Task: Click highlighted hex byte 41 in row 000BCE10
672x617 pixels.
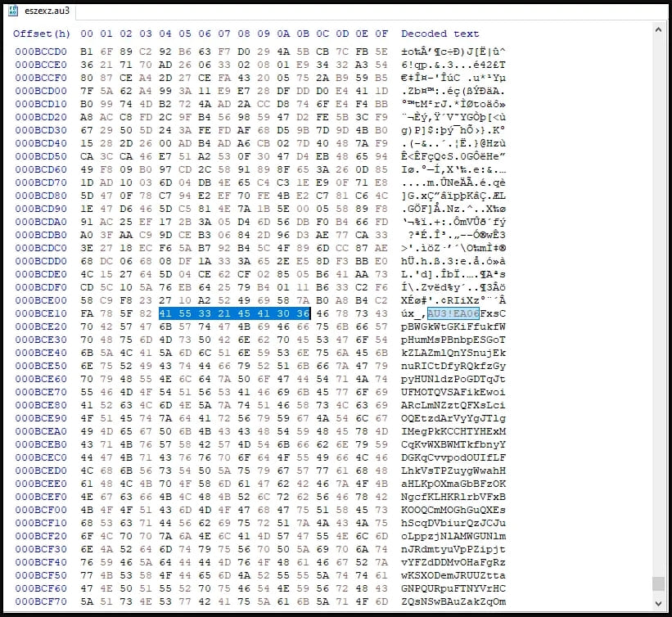Action: (x=165, y=313)
